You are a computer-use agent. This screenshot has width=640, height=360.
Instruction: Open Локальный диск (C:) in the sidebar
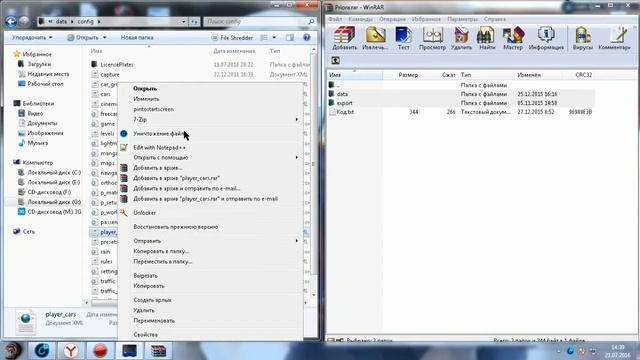(x=49, y=172)
